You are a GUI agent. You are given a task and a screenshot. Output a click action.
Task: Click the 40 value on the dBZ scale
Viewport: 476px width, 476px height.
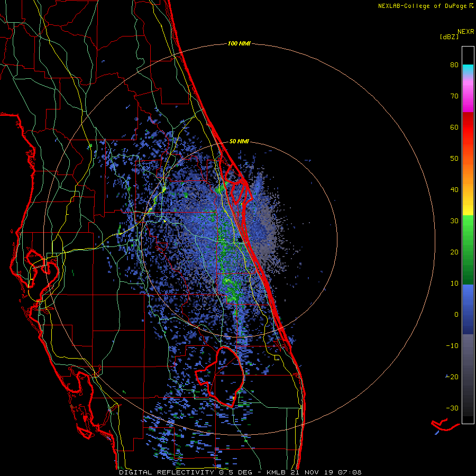coord(454,190)
